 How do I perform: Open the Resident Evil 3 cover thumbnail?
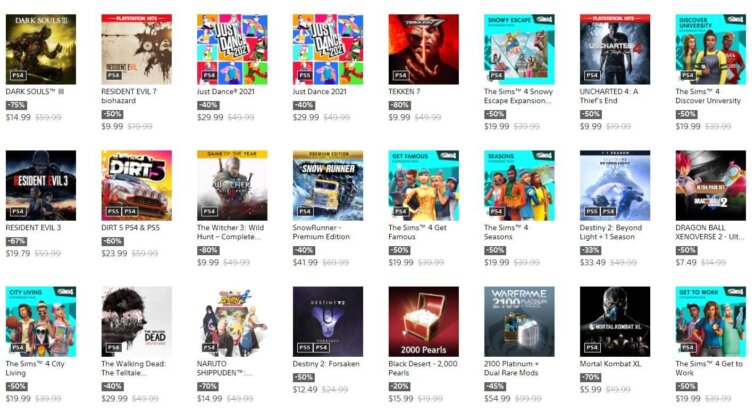coord(40,185)
